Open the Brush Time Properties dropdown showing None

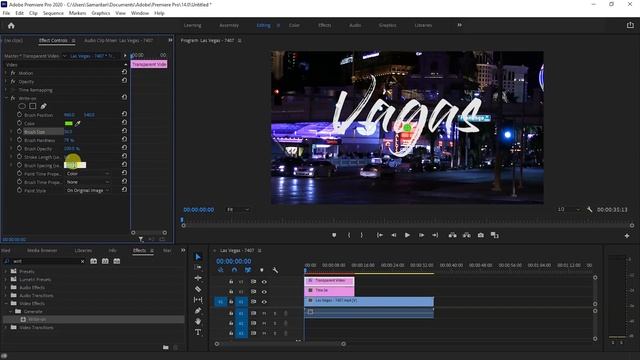pos(87,182)
